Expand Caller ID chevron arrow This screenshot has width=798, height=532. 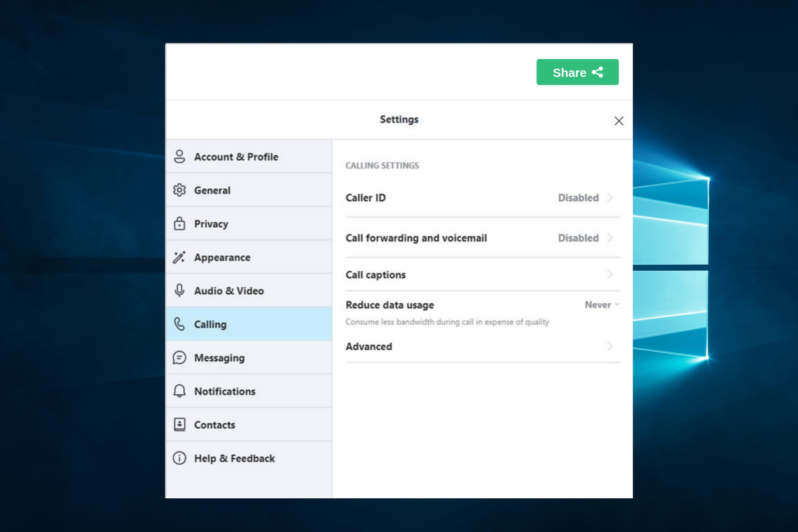[610, 197]
